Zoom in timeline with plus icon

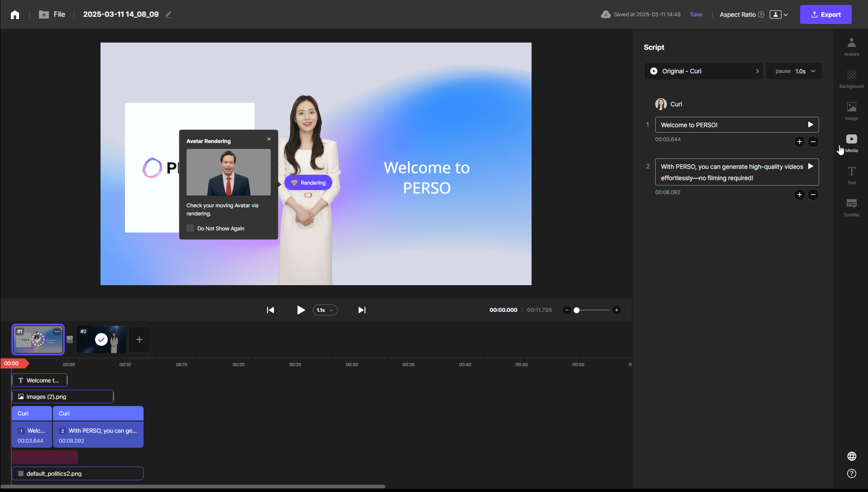[x=616, y=310]
